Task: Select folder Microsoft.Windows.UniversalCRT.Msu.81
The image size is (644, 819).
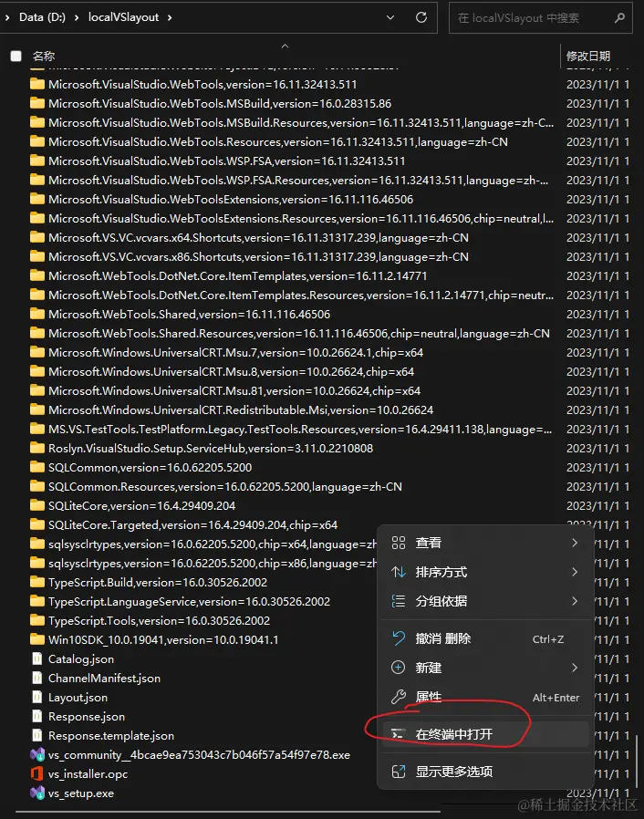Action: (x=234, y=390)
